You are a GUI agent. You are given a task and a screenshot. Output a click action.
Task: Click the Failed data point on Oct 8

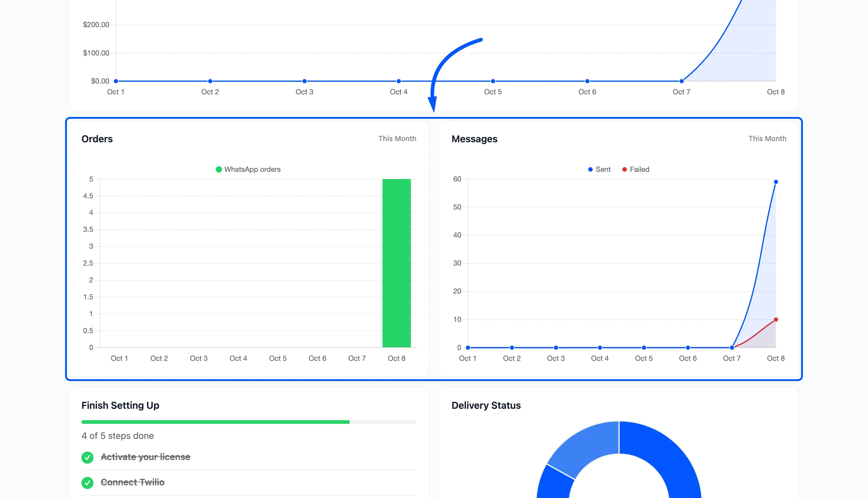pyautogui.click(x=776, y=320)
